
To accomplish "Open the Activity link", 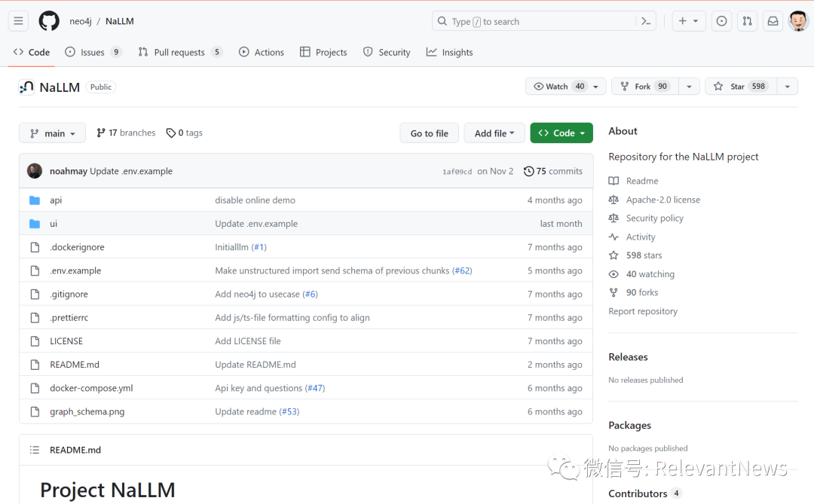I will (641, 237).
